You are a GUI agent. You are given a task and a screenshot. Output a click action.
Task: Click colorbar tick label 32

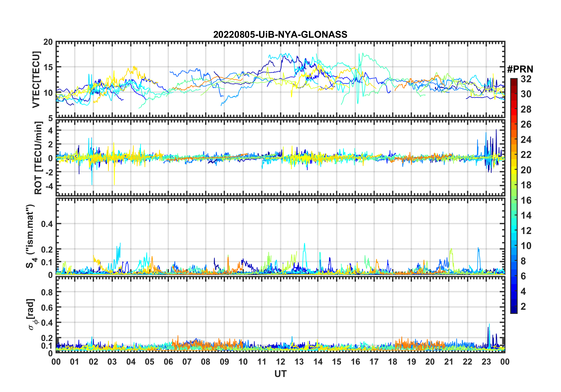[x=526, y=79]
